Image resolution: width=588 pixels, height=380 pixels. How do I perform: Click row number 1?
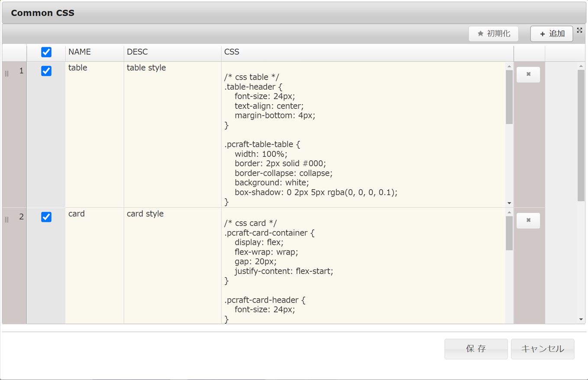coord(21,71)
